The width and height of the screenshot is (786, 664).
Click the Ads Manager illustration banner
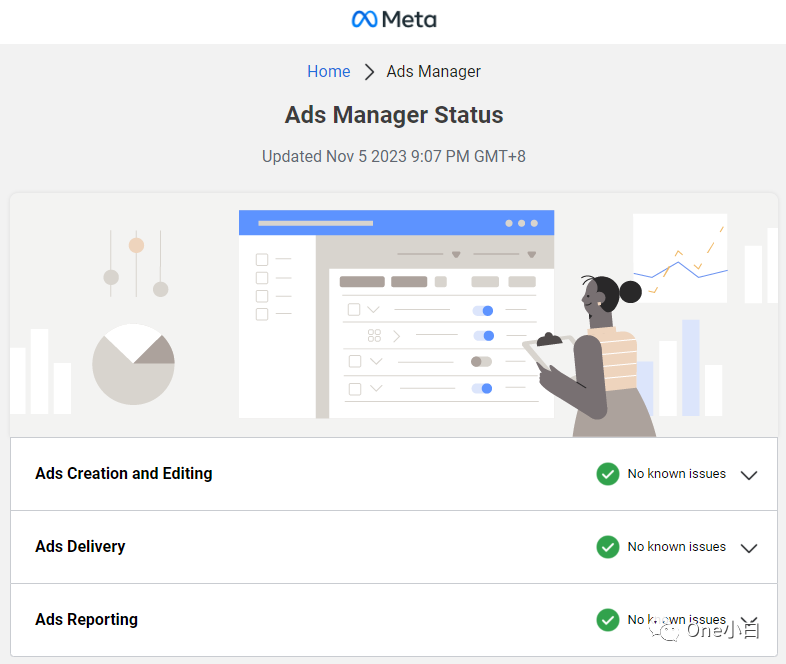(x=394, y=315)
